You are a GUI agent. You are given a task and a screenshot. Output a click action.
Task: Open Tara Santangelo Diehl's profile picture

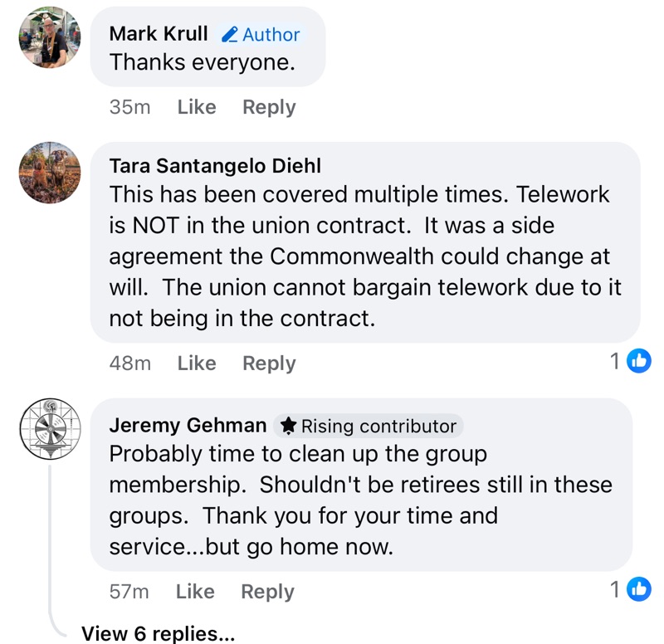[x=50, y=173]
